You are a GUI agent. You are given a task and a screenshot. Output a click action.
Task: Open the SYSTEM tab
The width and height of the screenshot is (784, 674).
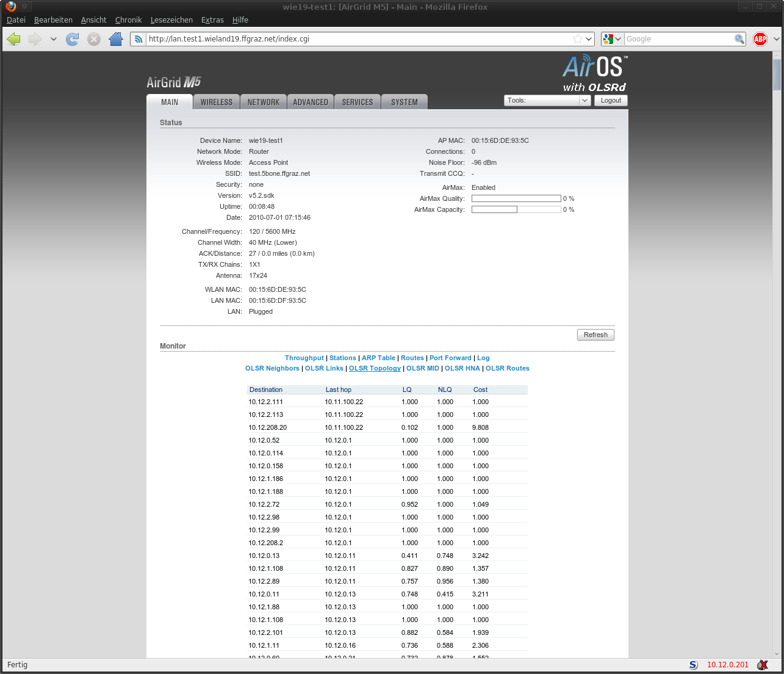[405, 102]
